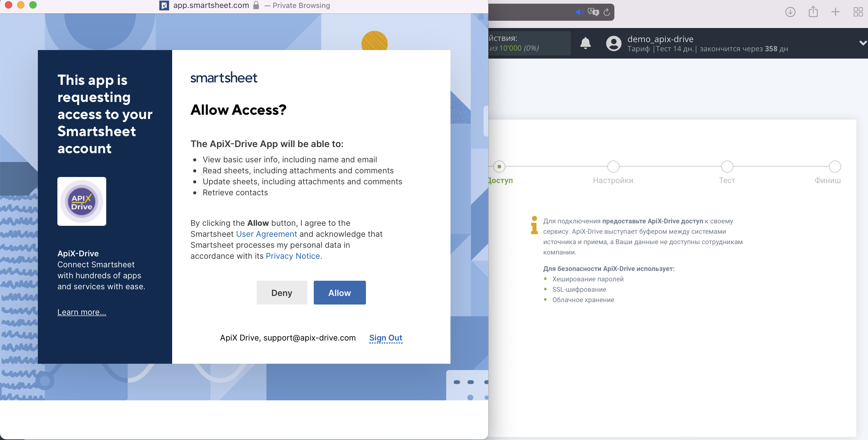Click the support@apix-drive.com account text
Screen dimensions: 868x440
(309, 337)
